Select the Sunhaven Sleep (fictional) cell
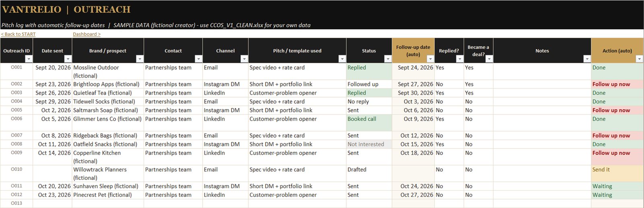Screen dimensions: 644x208 click(x=108, y=186)
